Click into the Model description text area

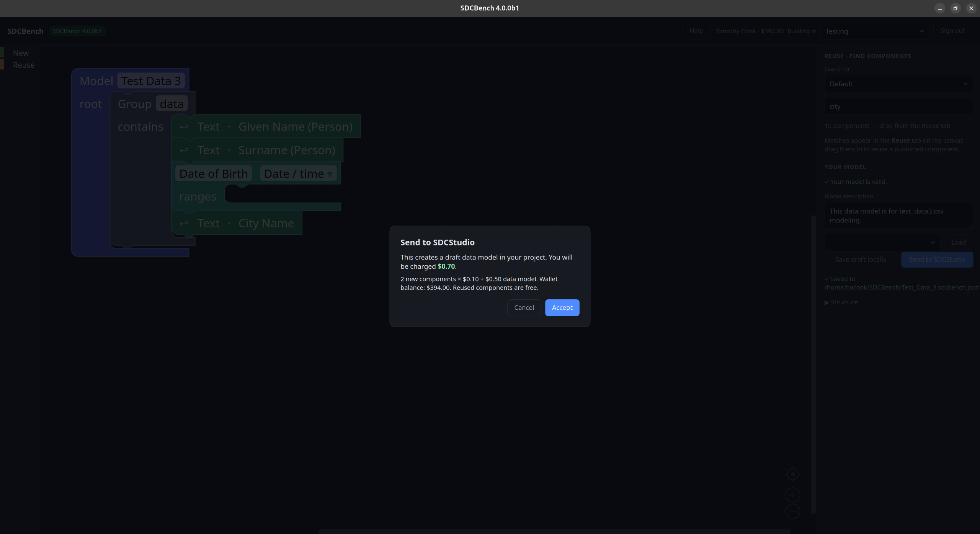[898, 216]
